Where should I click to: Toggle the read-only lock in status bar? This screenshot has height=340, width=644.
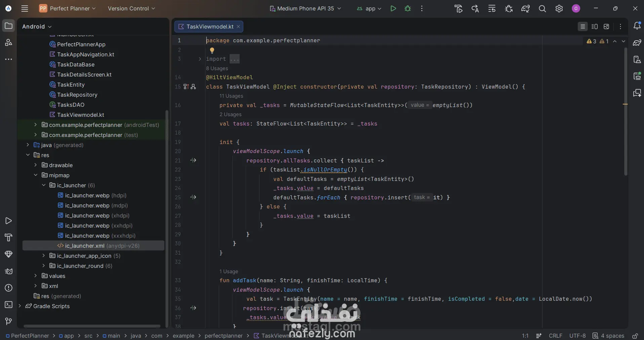[635, 336]
